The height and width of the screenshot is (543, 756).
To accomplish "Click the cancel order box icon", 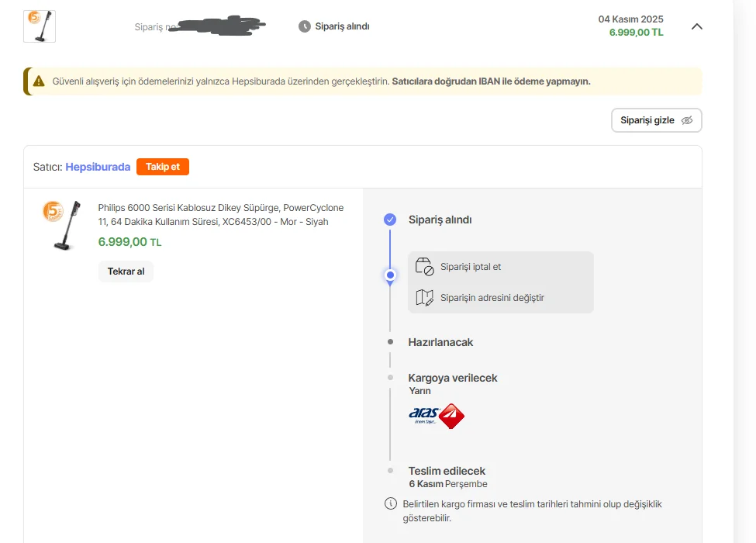I will point(424,267).
